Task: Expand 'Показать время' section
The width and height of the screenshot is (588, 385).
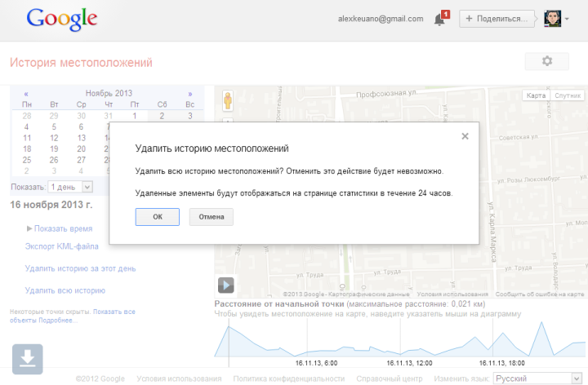Action: click(60, 228)
